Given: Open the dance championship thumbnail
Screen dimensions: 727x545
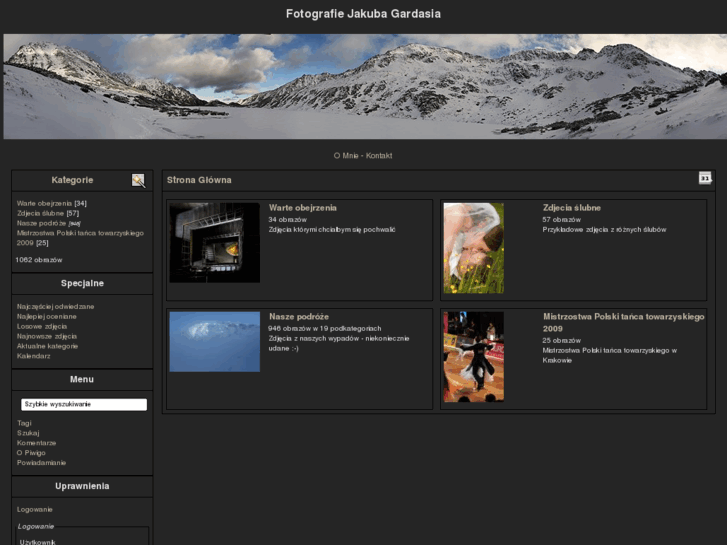Looking at the screenshot, I should pyautogui.click(x=473, y=357).
